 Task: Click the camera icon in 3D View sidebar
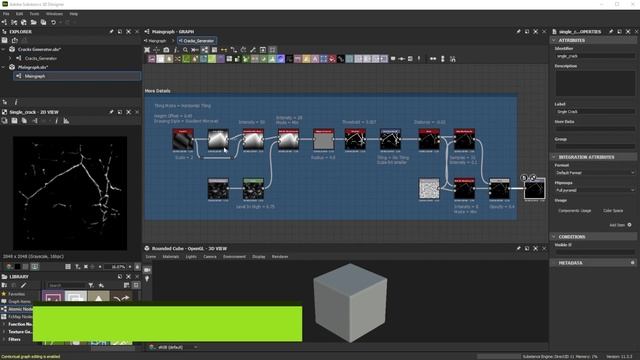click(147, 270)
